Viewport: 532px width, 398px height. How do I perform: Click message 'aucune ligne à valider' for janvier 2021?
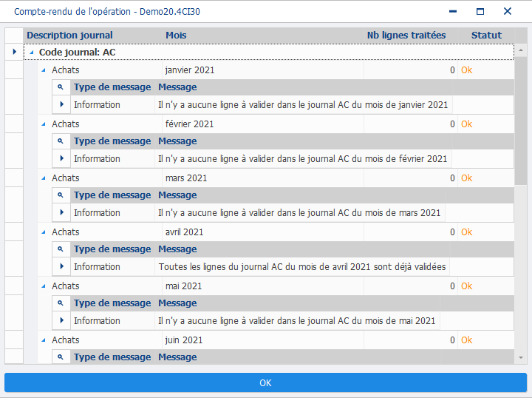(x=303, y=105)
